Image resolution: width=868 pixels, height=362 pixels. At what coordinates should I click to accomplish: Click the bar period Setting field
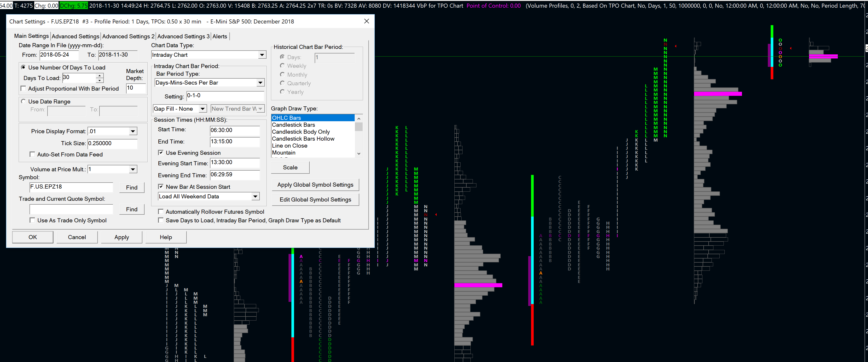point(225,96)
